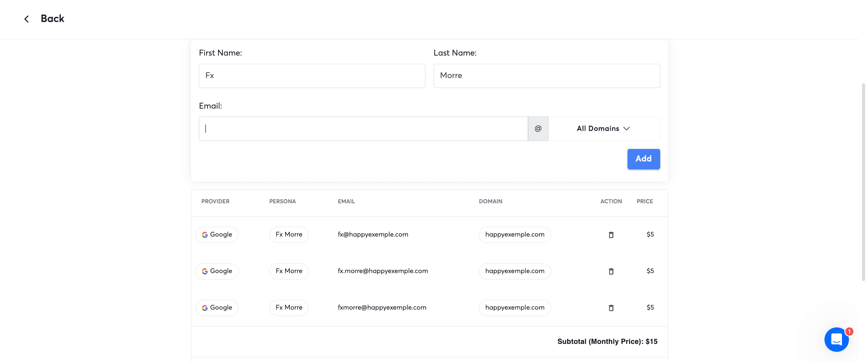Click the $5 price in fxmorre row
The height and width of the screenshot is (362, 868).
click(x=650, y=307)
